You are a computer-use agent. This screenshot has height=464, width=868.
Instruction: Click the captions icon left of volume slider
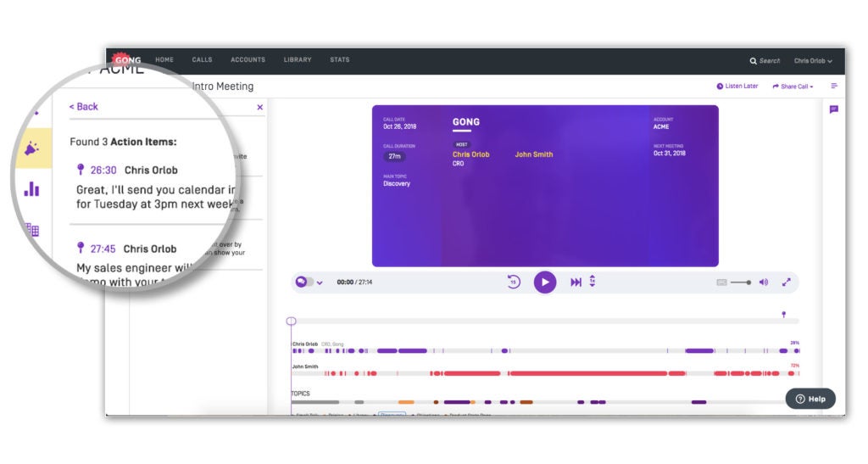point(721,282)
